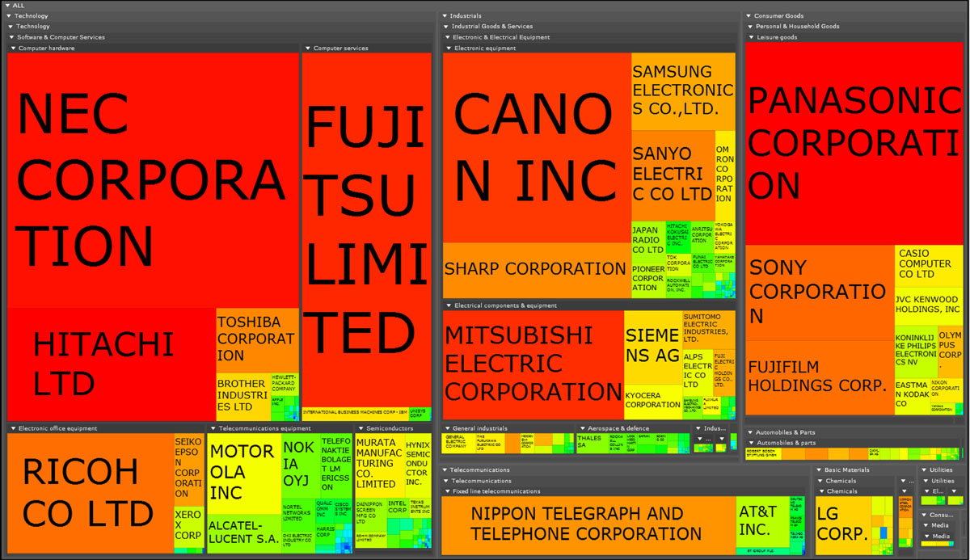Collapse the Computer hardware group
This screenshot has height=560, width=970.
(x=13, y=48)
